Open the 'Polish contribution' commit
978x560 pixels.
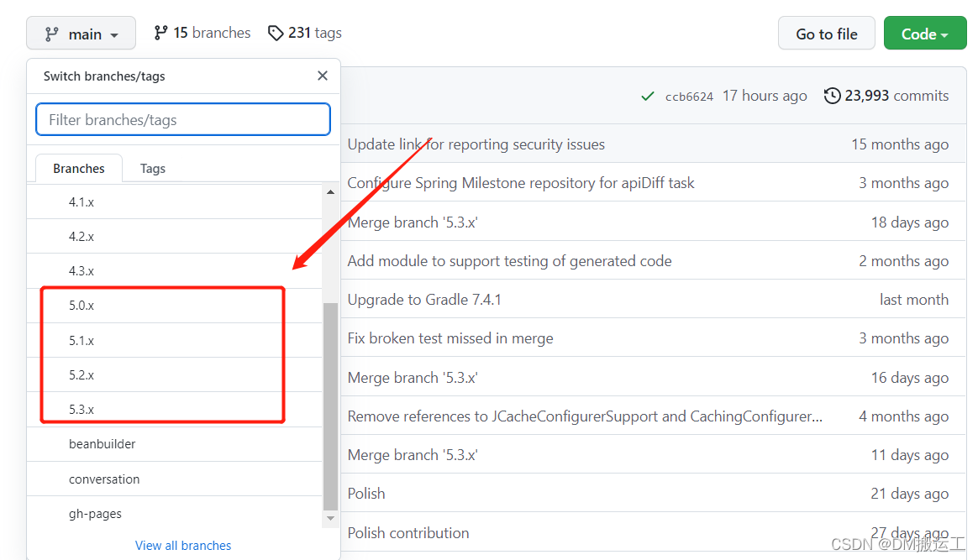coord(407,532)
